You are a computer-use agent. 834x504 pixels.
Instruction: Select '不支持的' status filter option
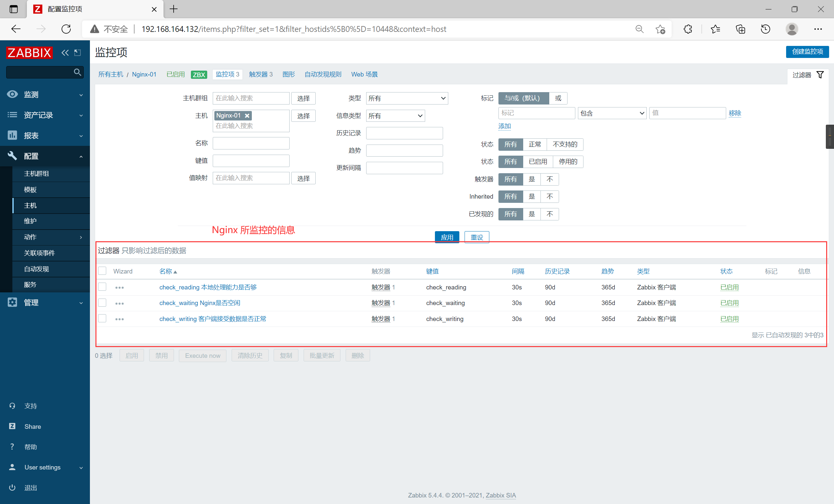click(565, 145)
